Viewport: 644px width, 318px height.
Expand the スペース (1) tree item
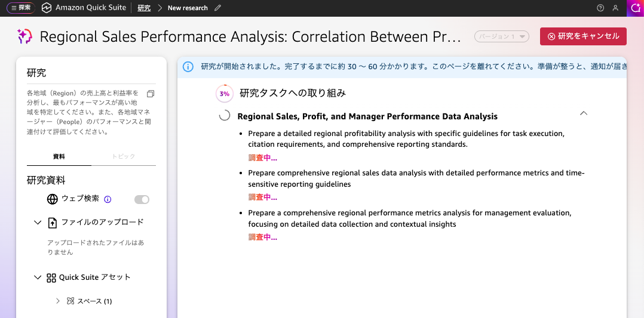(58, 301)
